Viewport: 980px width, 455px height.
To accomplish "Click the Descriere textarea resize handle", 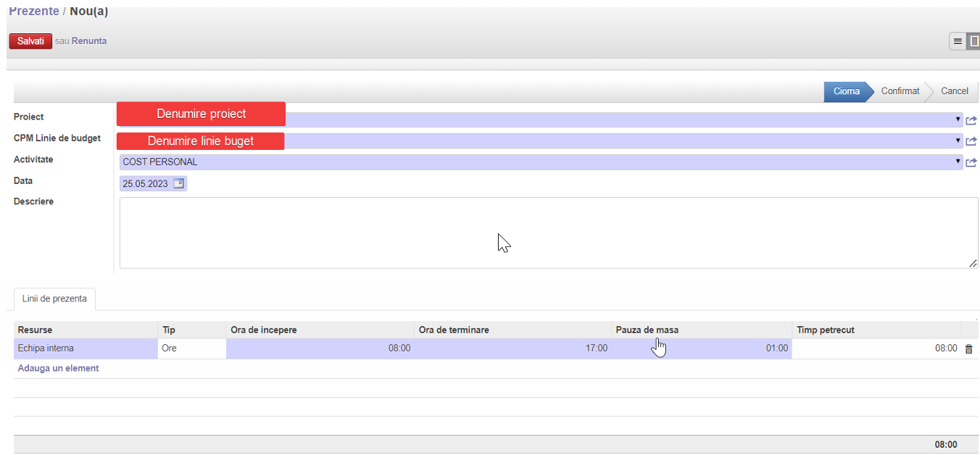I will (x=973, y=264).
